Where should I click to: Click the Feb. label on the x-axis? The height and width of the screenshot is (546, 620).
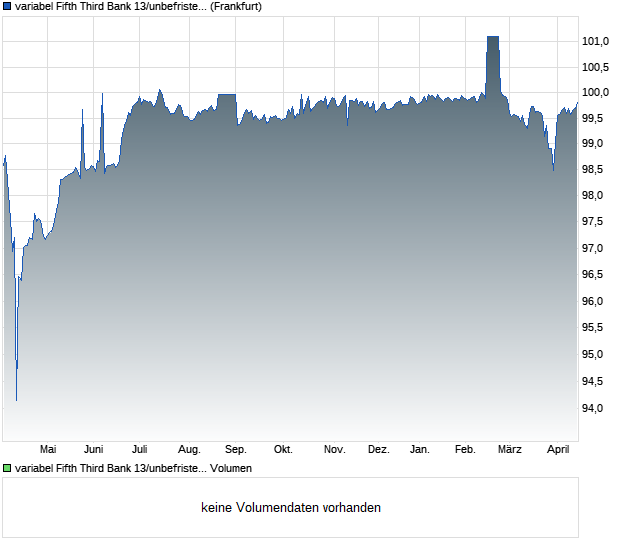pos(465,450)
